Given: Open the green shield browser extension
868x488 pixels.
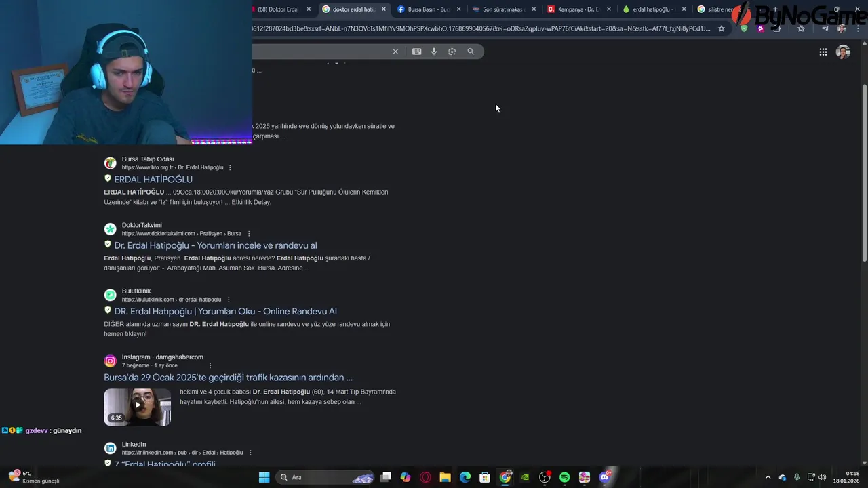Looking at the screenshot, I should tap(744, 28).
